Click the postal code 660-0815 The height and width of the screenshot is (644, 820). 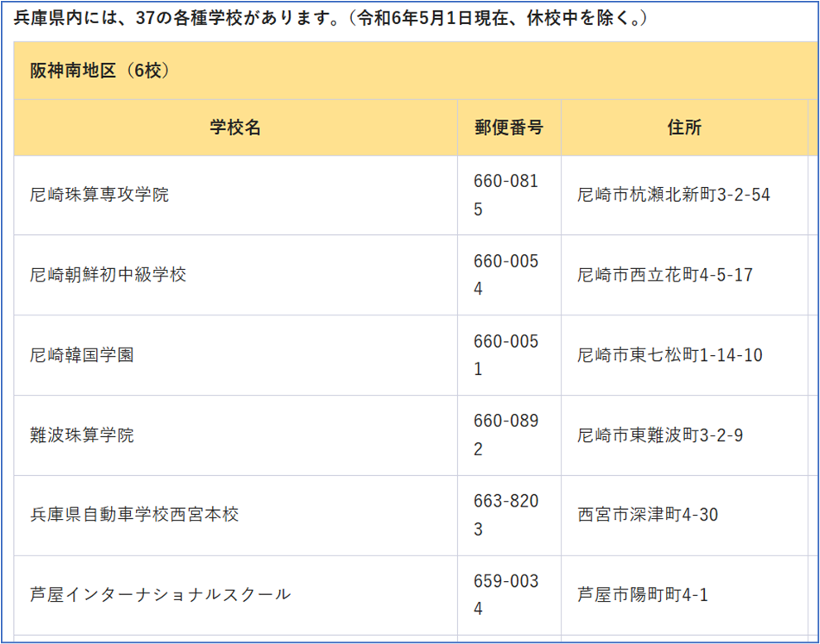[505, 195]
